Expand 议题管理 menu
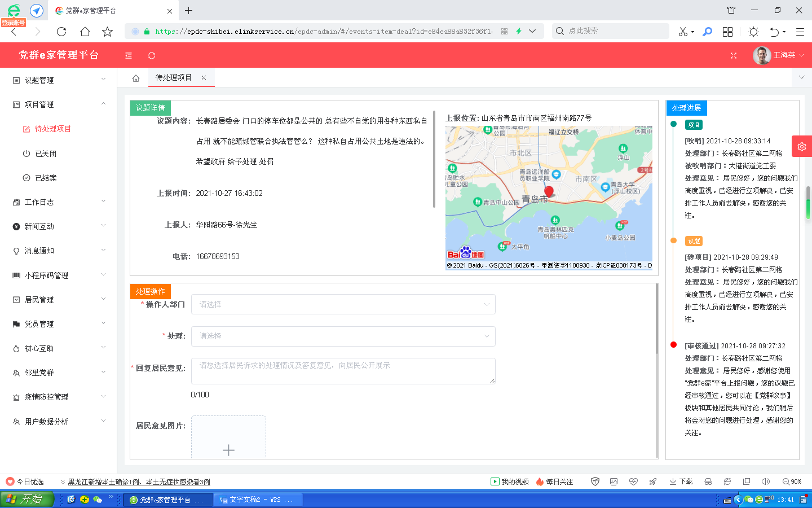812x508 pixels. pyautogui.click(x=59, y=80)
